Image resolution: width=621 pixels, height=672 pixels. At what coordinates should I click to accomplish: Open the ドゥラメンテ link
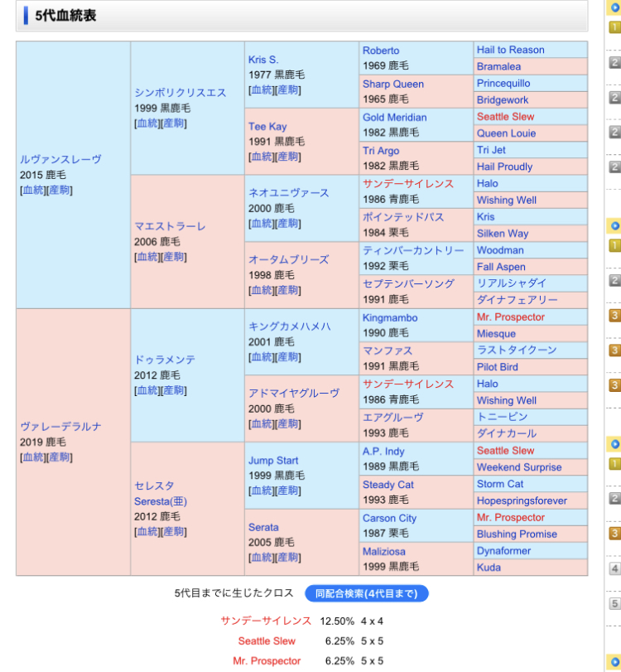(165, 360)
